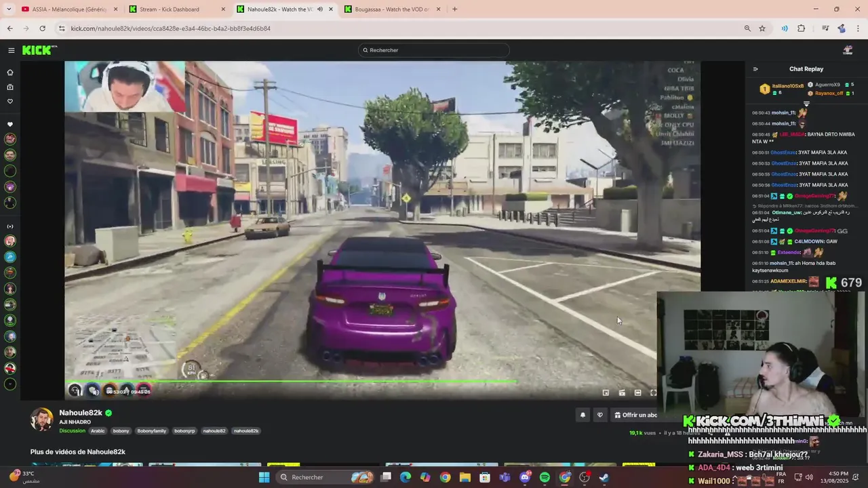Click the browser address bar URL

coord(170,28)
